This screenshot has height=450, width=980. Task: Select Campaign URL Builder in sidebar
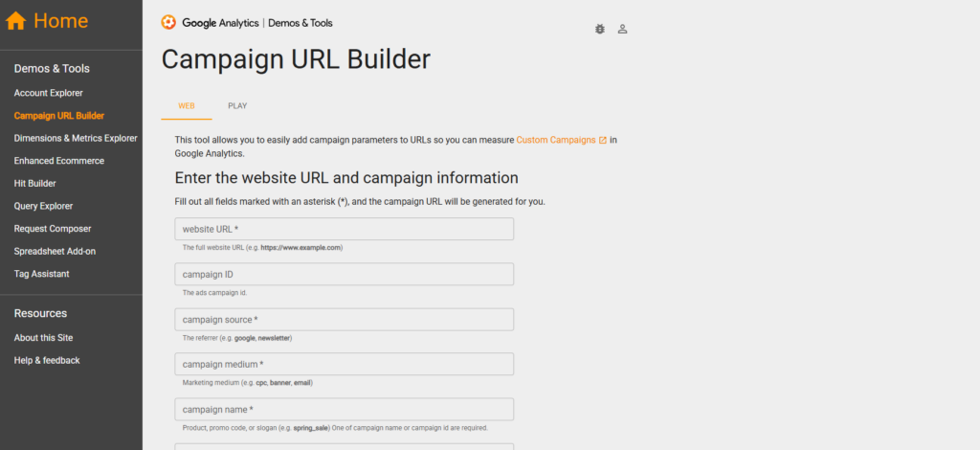(x=58, y=116)
